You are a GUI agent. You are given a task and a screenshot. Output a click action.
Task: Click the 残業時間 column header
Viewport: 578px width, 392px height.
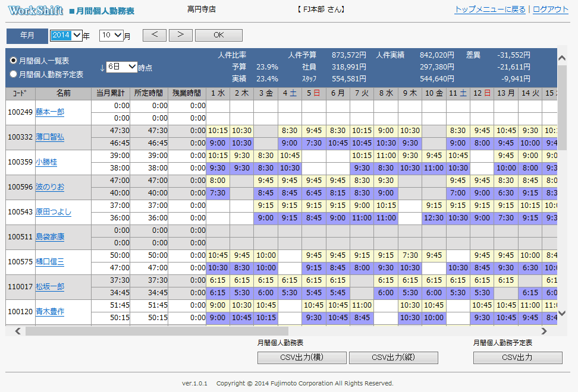[187, 93]
